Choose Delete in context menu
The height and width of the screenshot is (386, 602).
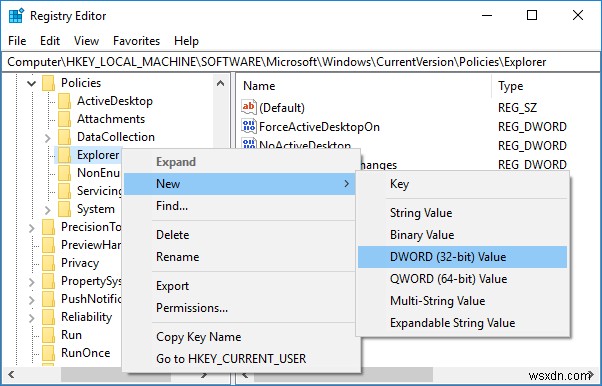point(240,235)
